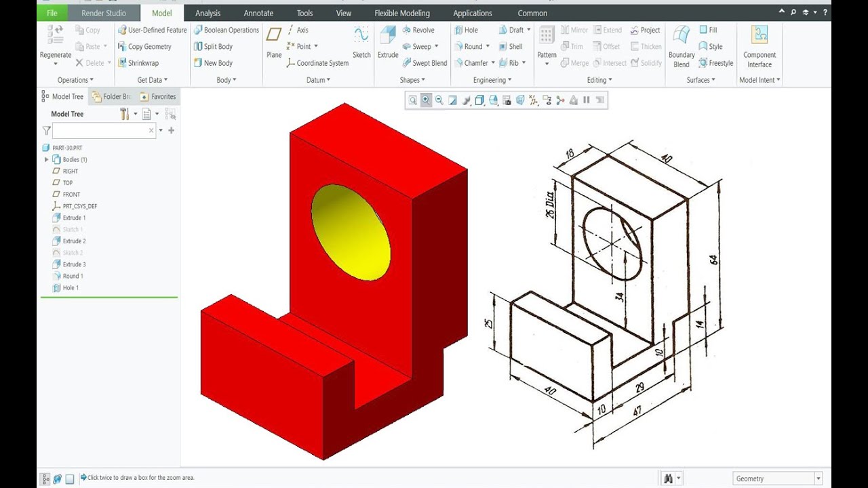
Task: Click the Split Body tool
Action: tap(213, 47)
